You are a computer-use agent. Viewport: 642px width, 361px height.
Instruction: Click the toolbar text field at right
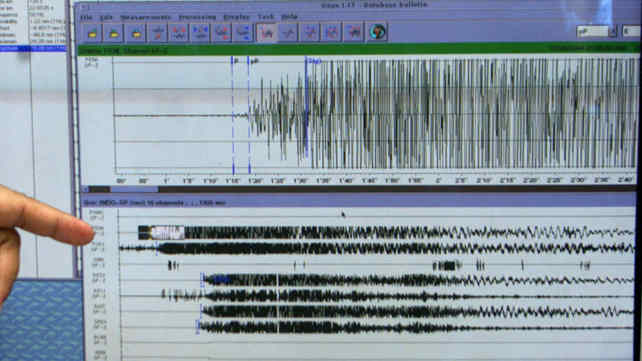tap(592, 32)
